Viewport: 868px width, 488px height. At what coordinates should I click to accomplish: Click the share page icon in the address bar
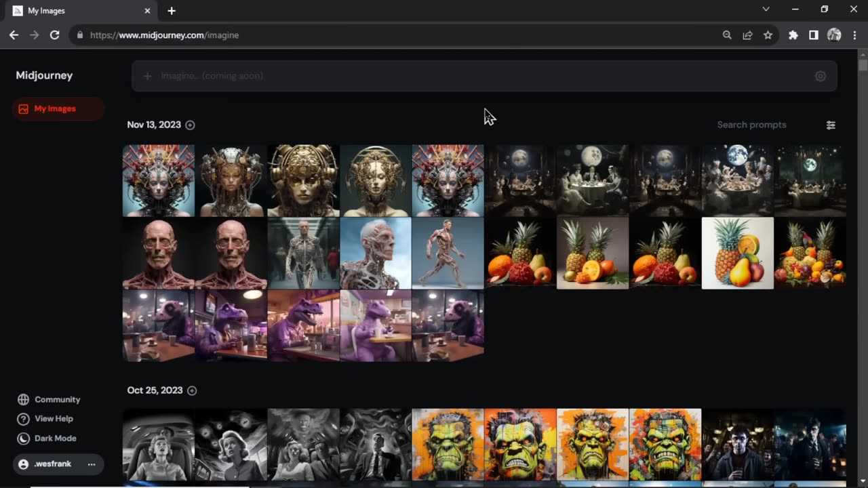click(x=747, y=35)
